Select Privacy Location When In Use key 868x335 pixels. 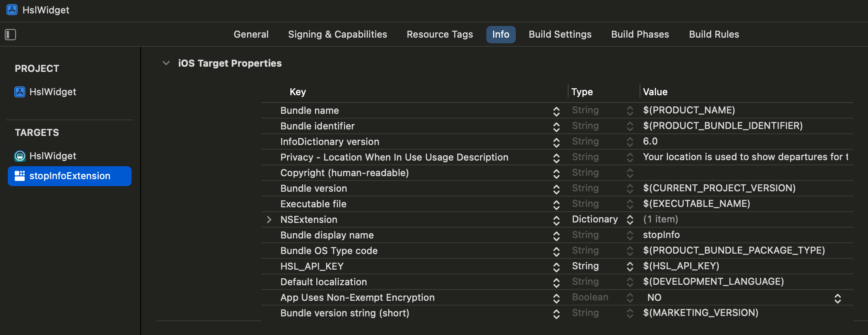394,157
